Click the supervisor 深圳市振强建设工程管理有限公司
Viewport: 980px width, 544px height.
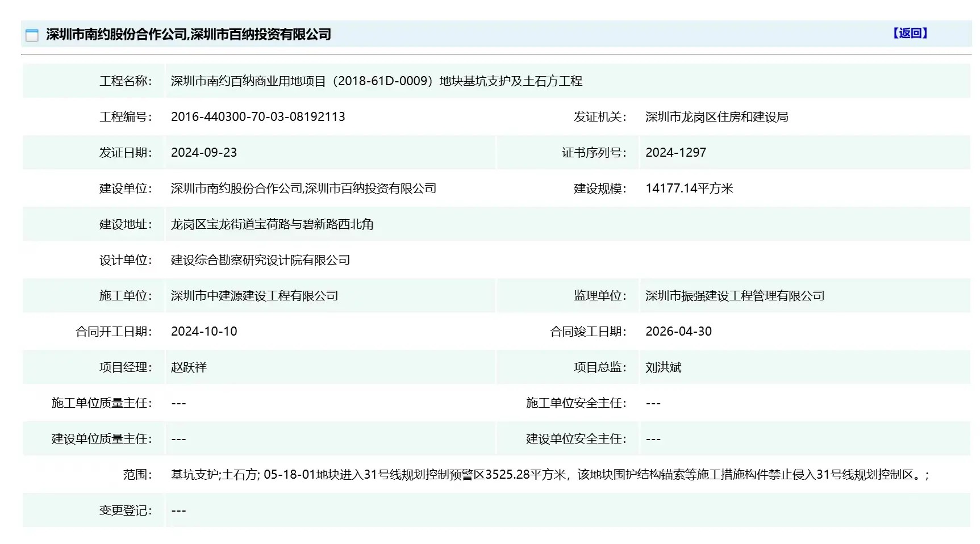[735, 296]
